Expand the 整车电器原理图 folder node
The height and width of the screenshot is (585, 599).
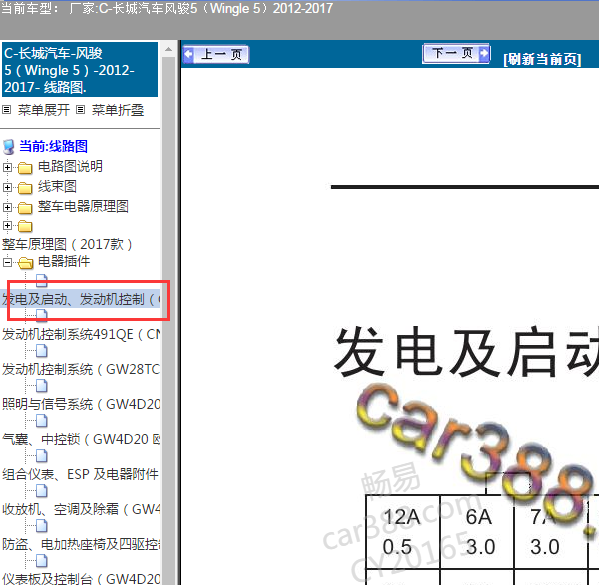coord(7,207)
